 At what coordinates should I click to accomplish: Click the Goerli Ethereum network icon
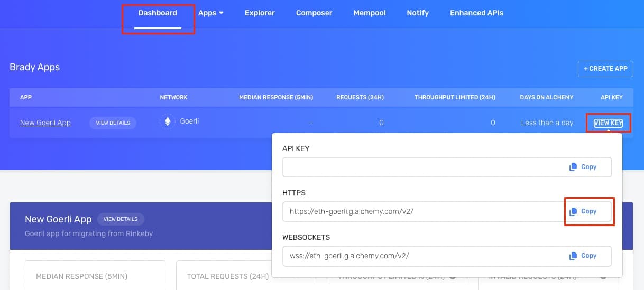click(168, 122)
